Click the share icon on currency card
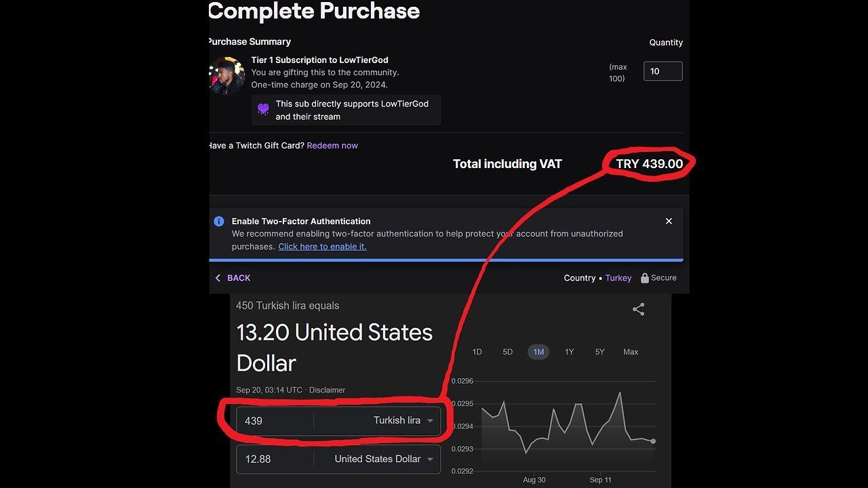This screenshot has width=868, height=488. pyautogui.click(x=638, y=309)
